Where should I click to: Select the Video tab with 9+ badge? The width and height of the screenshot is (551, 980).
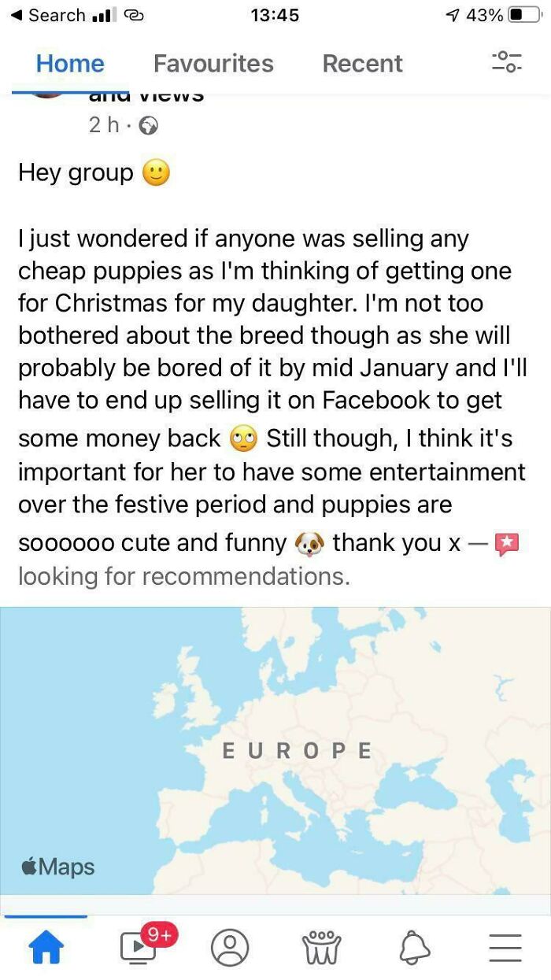tap(139, 948)
